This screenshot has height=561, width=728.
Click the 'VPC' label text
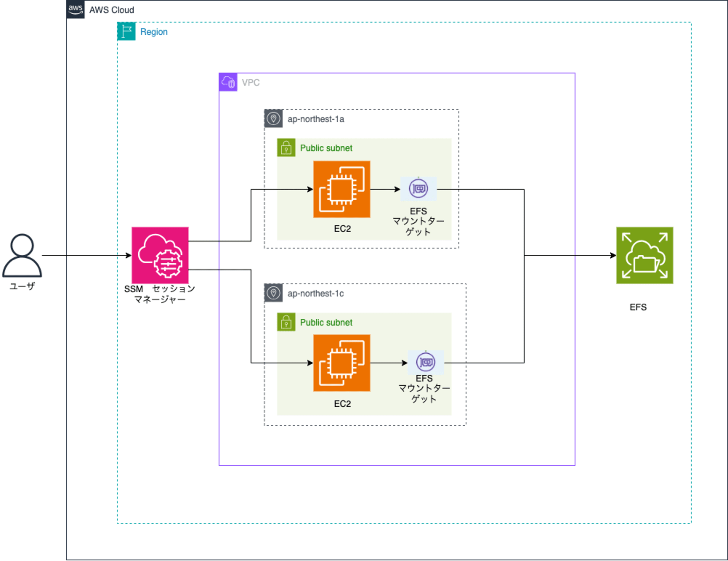click(x=251, y=83)
